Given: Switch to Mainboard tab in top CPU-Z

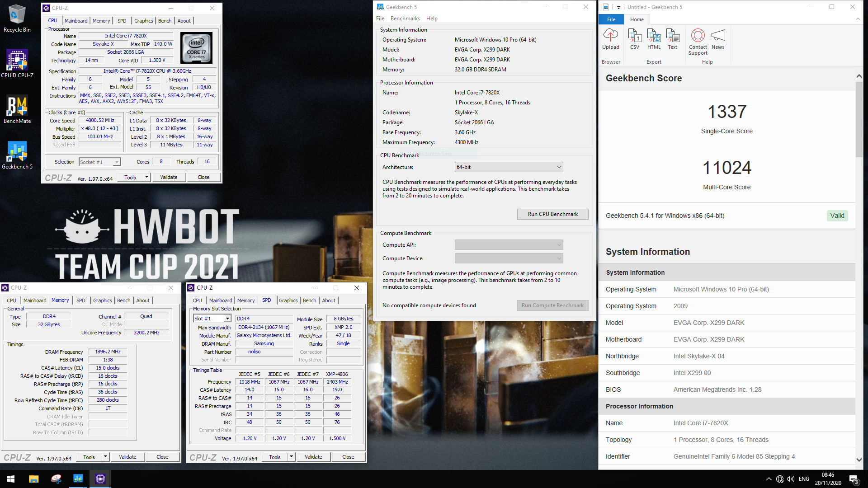Looking at the screenshot, I should (x=76, y=21).
